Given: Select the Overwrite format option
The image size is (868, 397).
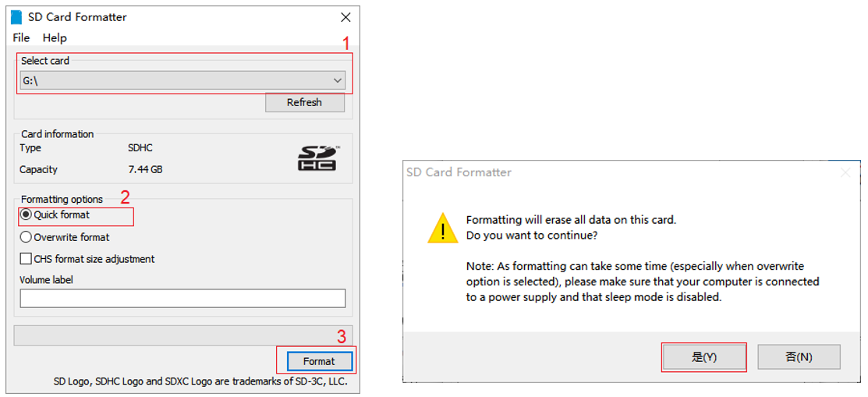Looking at the screenshot, I should (65, 237).
